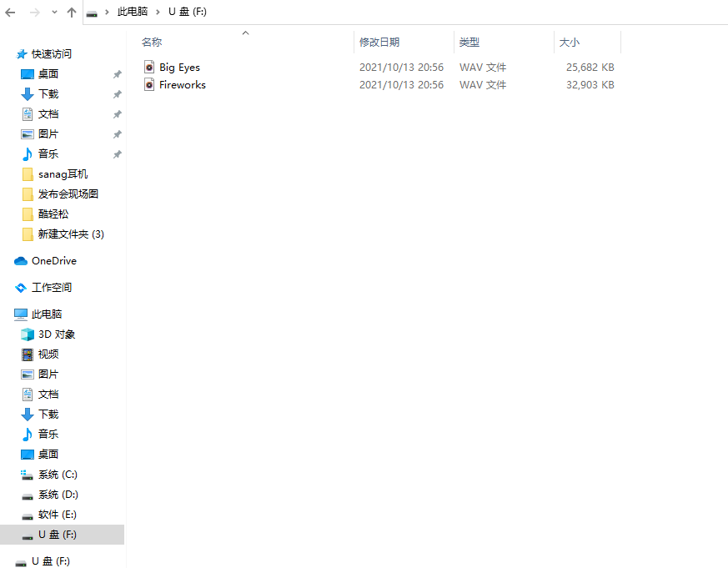Viewport: 728px width, 568px height.
Task: Open pinned 桌面 under quick access
Action: click(48, 74)
